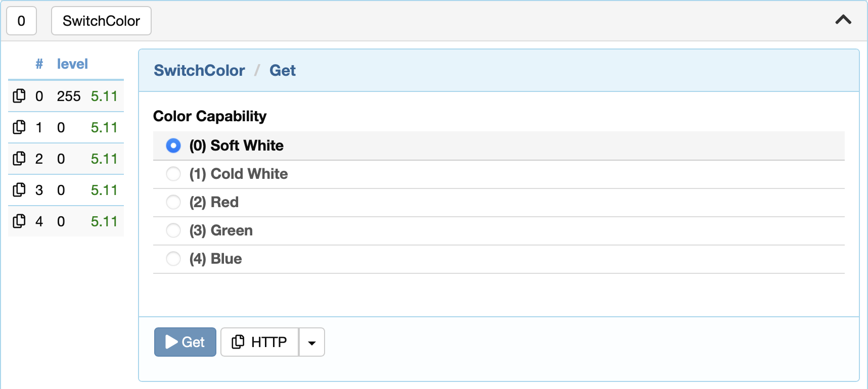Viewport: 868px width, 389px height.
Task: Click the 0 instance button in header
Action: pyautogui.click(x=21, y=21)
